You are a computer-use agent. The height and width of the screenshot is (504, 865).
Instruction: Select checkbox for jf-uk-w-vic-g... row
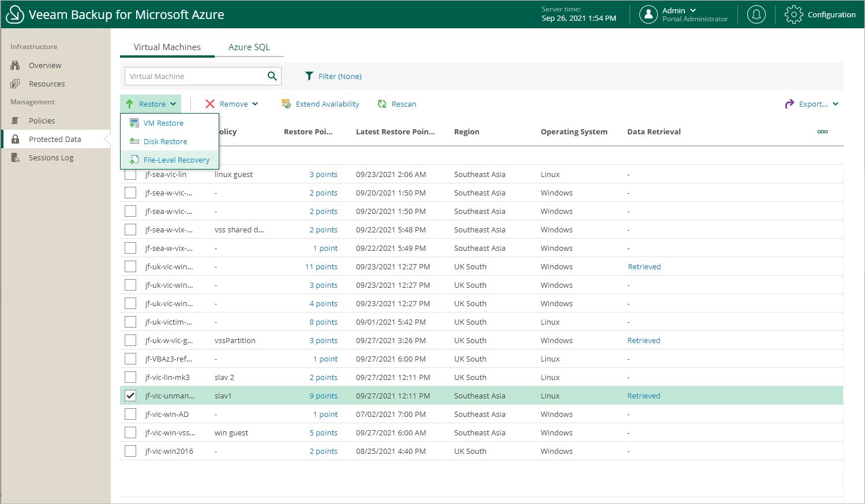click(x=130, y=340)
